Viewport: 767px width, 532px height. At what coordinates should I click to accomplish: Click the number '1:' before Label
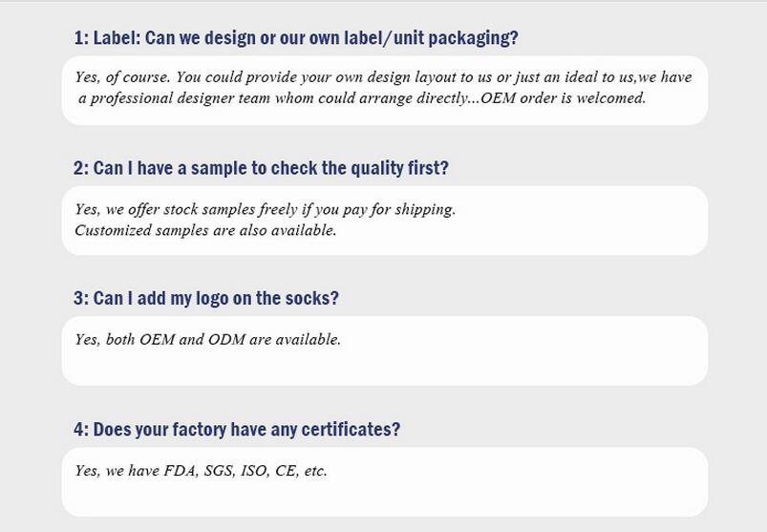point(81,38)
